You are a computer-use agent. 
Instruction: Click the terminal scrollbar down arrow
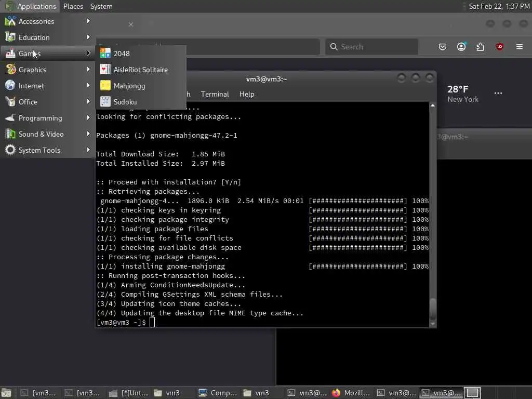[433, 324]
